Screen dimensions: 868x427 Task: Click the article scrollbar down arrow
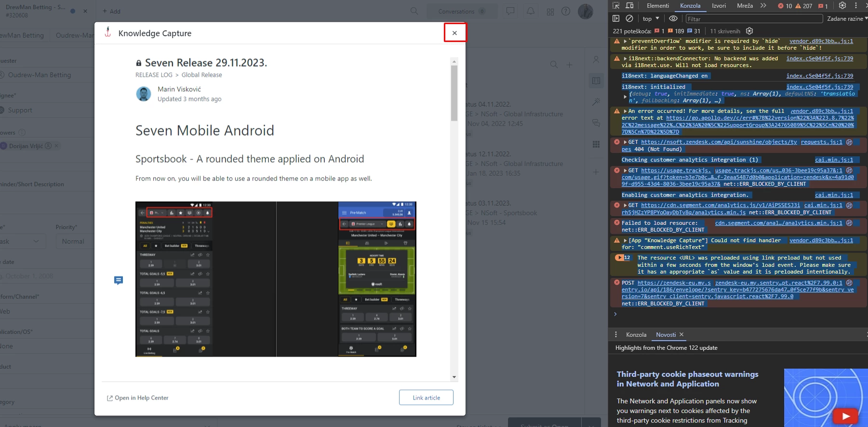454,377
